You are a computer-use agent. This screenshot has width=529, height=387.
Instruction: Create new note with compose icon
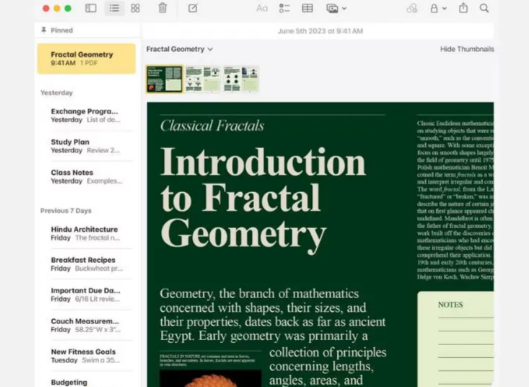tap(193, 8)
